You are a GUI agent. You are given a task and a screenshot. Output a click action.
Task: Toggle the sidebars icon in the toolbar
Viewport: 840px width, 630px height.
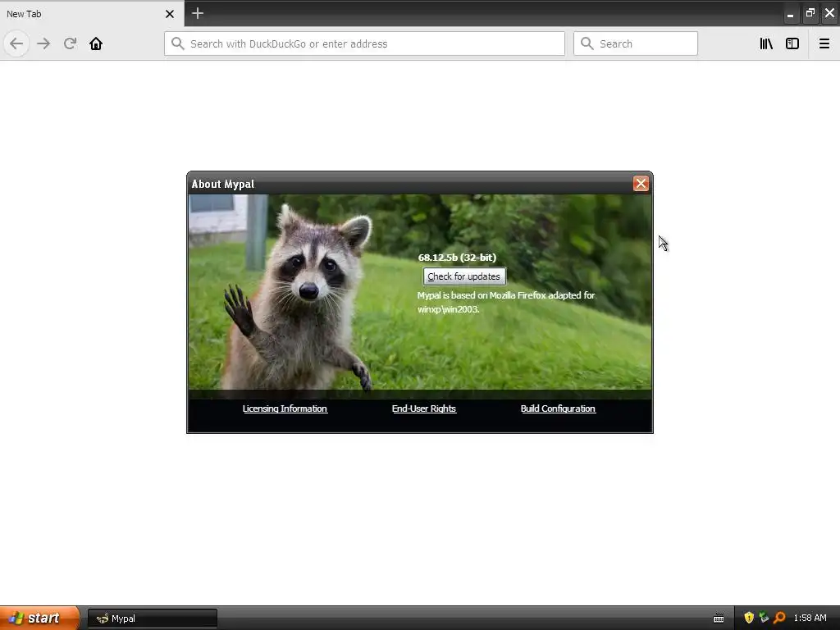pyautogui.click(x=792, y=43)
